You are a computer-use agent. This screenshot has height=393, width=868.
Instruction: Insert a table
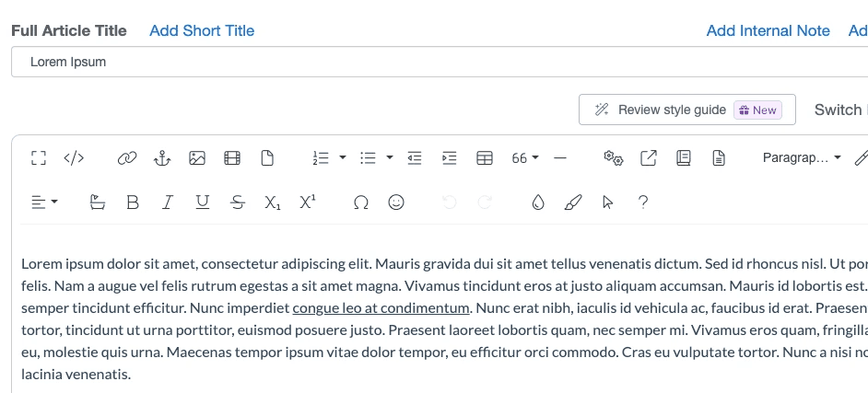click(x=485, y=158)
